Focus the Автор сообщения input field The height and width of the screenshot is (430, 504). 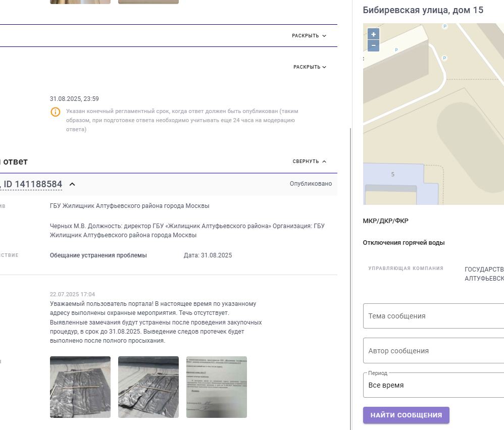click(433, 351)
